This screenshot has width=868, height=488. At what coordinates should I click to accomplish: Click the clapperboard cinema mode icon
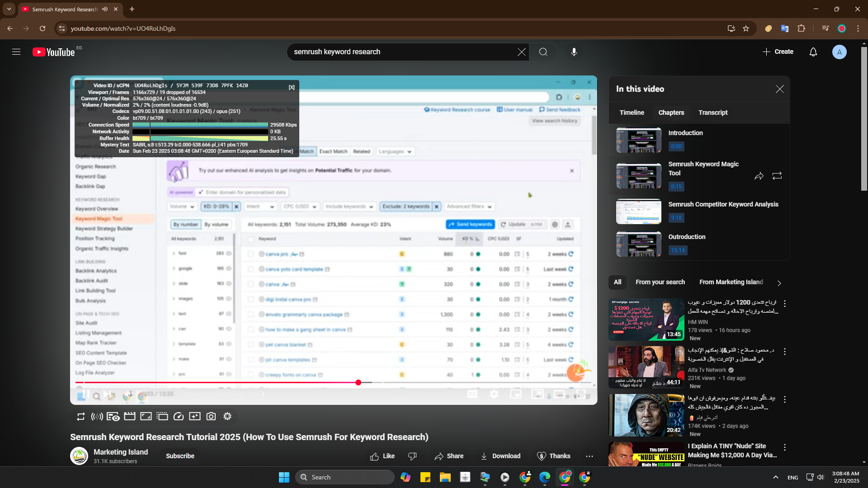[130, 417]
